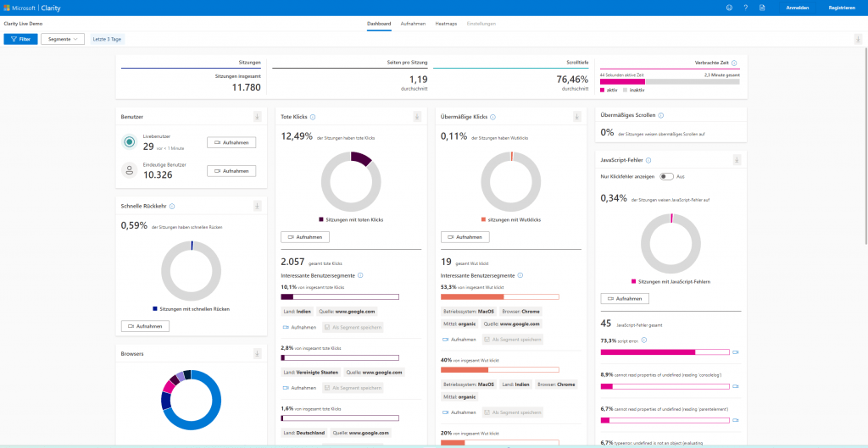868x448 pixels.
Task: Switch to the Dashboard tab
Action: 379,24
